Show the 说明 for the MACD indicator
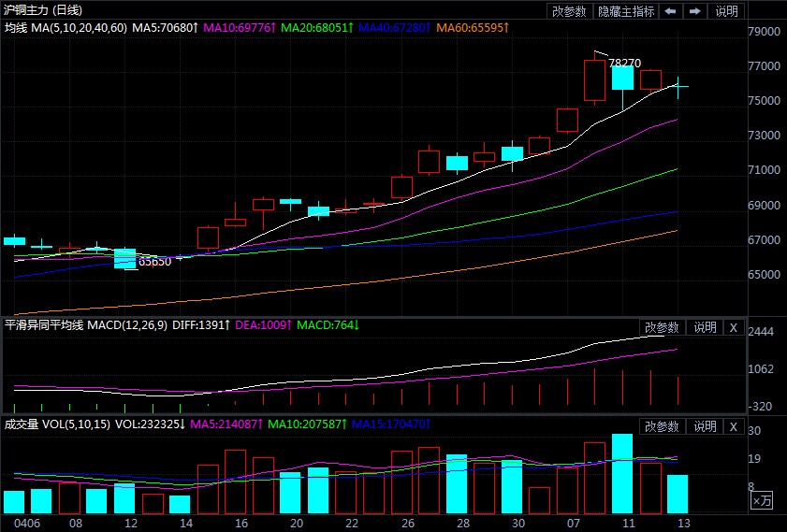The height and width of the screenshot is (532, 787). pos(704,327)
